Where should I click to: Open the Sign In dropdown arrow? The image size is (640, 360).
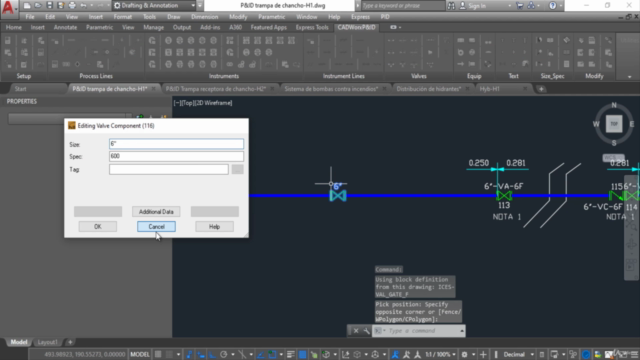pyautogui.click(x=509, y=6)
